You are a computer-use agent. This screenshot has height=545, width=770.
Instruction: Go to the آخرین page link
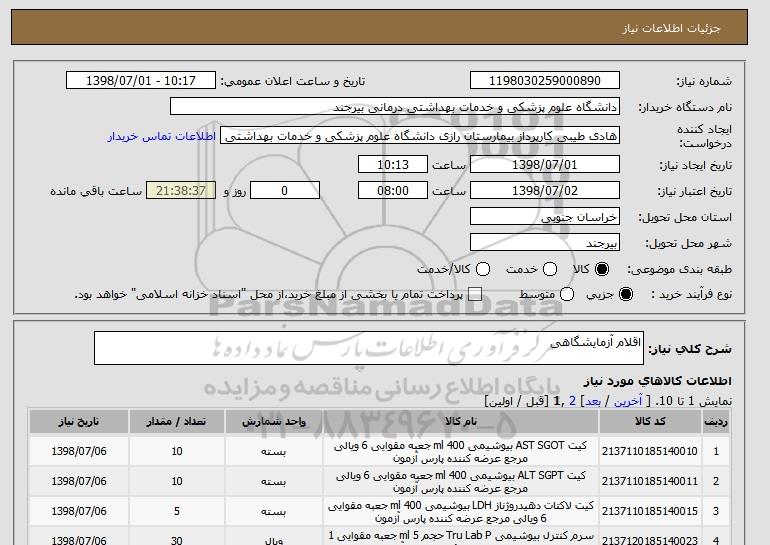click(x=628, y=401)
